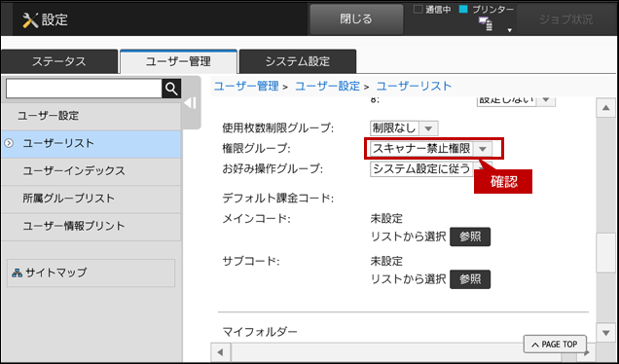
Task: Click the vertical scrollbar down arrow
Action: [606, 333]
